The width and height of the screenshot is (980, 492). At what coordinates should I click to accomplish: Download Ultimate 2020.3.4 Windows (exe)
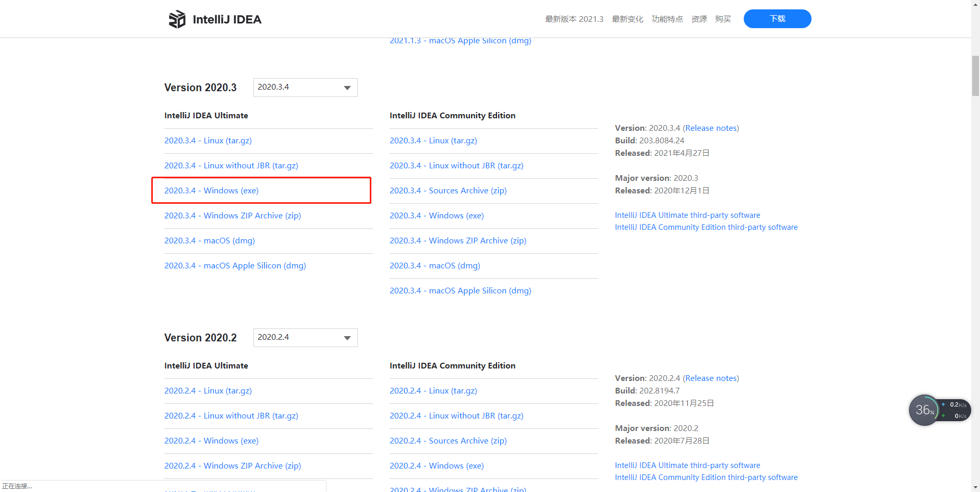[x=211, y=191]
